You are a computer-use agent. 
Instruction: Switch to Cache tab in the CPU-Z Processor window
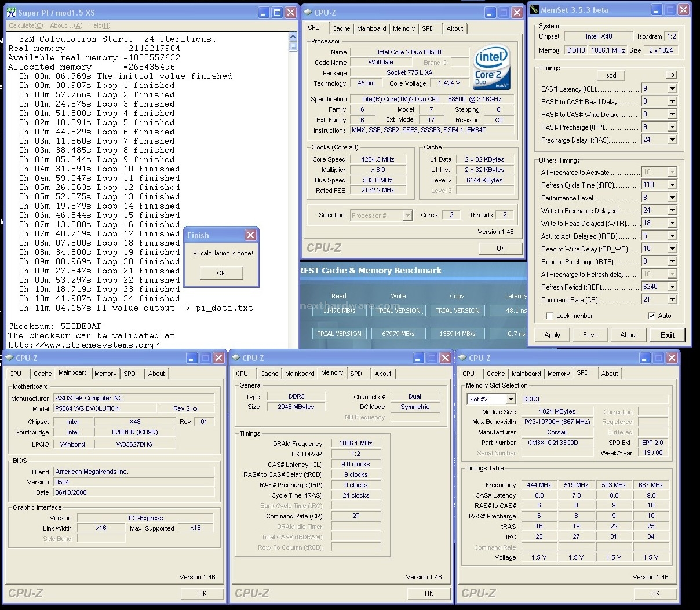(x=341, y=28)
